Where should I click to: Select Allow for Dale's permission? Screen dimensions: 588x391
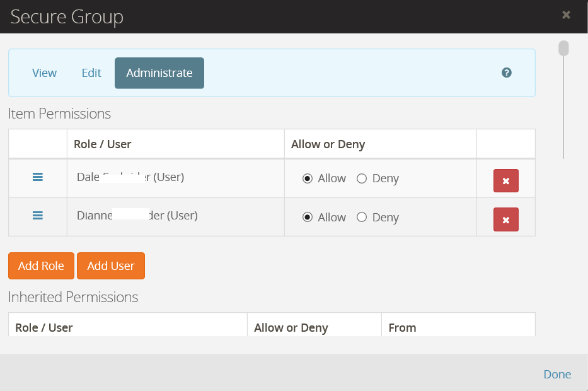(308, 178)
